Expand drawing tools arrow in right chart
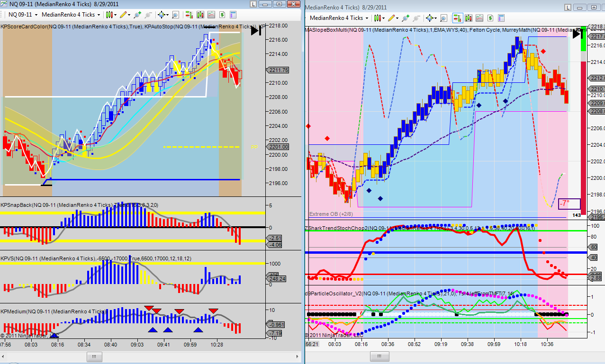The image size is (605, 364). click(397, 18)
